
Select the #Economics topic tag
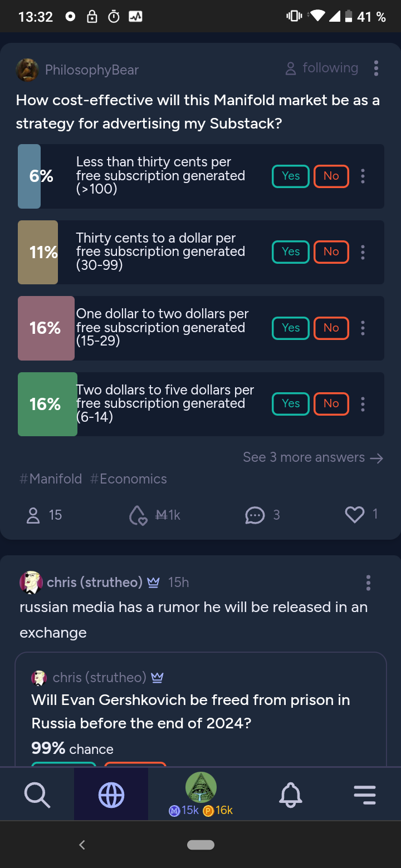click(129, 479)
